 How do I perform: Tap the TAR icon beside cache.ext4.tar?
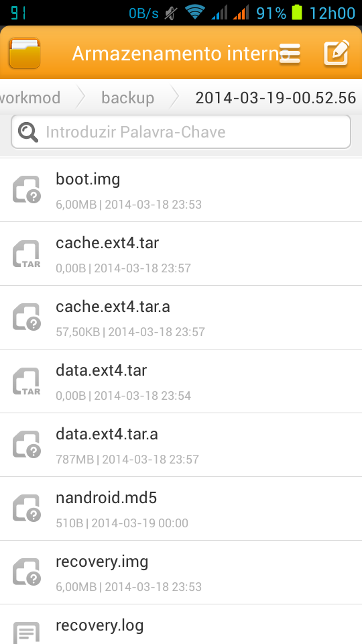27,254
